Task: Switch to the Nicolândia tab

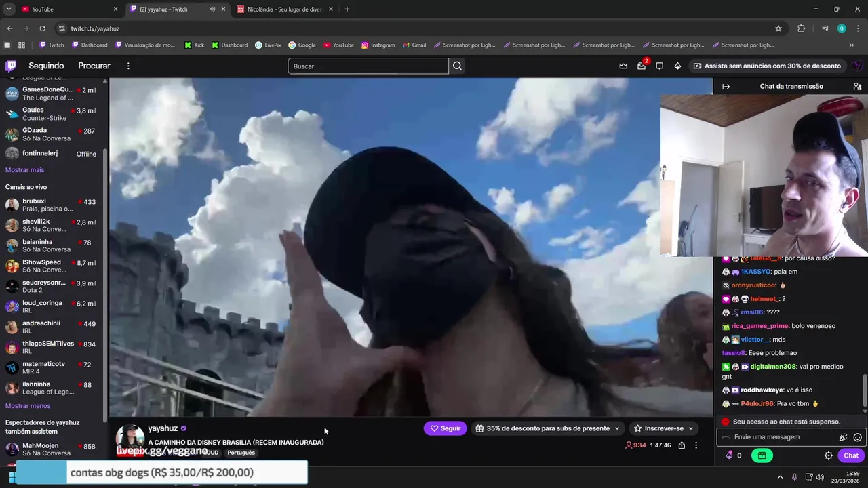Action: click(285, 9)
